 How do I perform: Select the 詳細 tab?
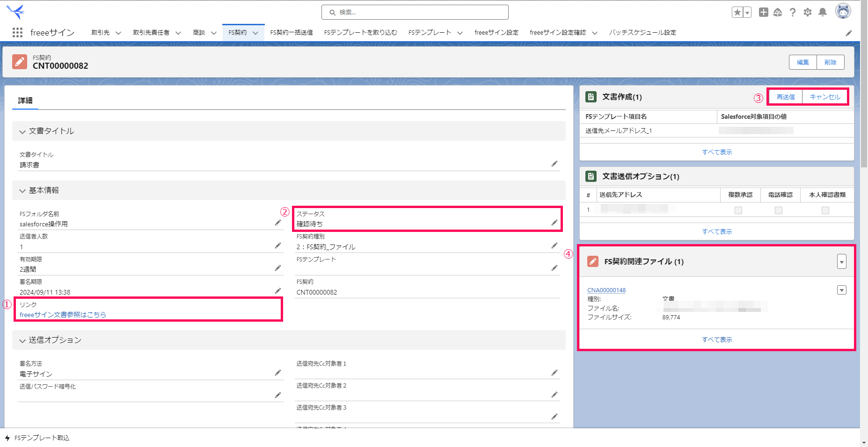click(x=25, y=101)
